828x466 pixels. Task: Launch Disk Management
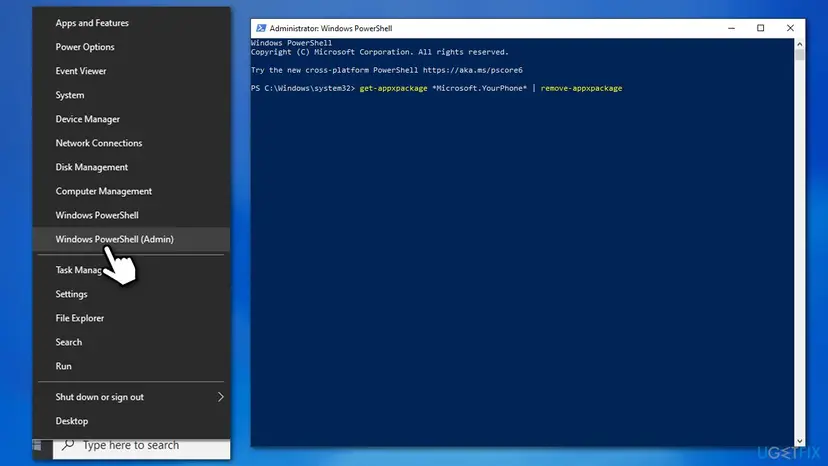click(131, 167)
